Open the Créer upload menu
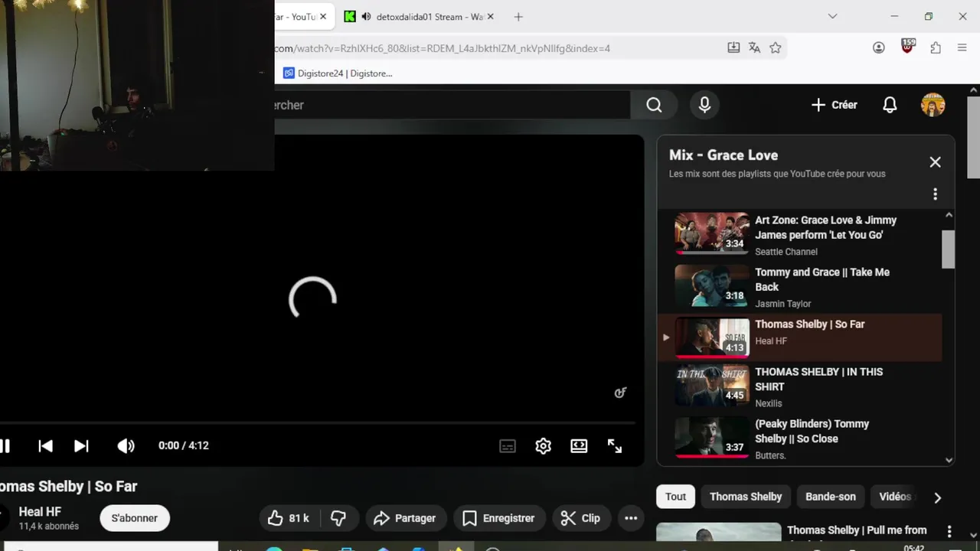 [835, 105]
